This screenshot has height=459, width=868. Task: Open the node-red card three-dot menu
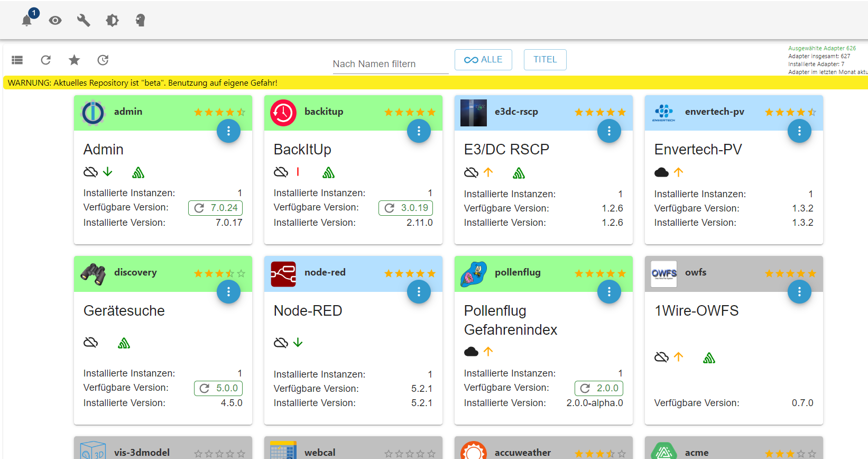coord(419,292)
